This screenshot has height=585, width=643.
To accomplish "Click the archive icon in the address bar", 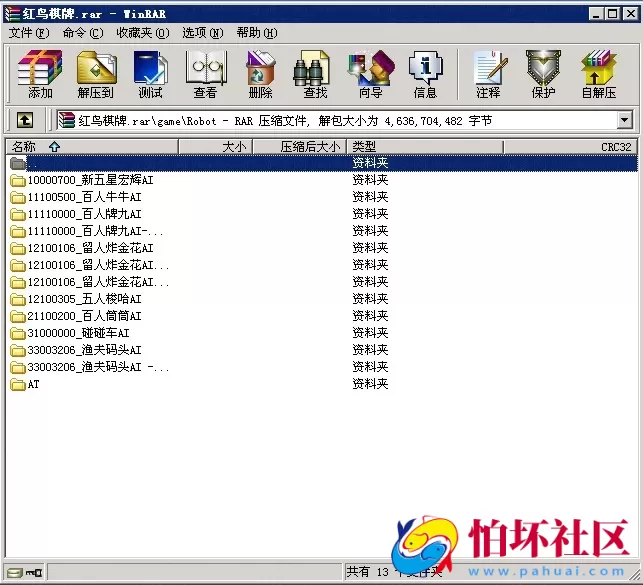I will click(66, 121).
